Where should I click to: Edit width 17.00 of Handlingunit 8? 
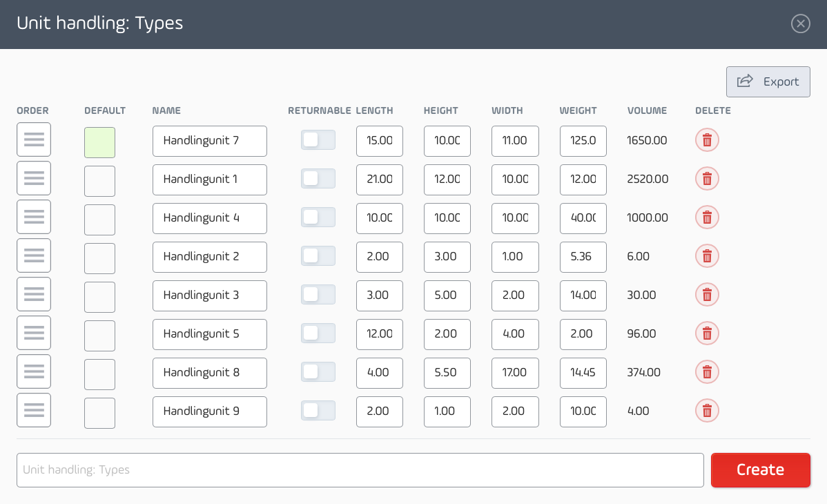(x=515, y=373)
